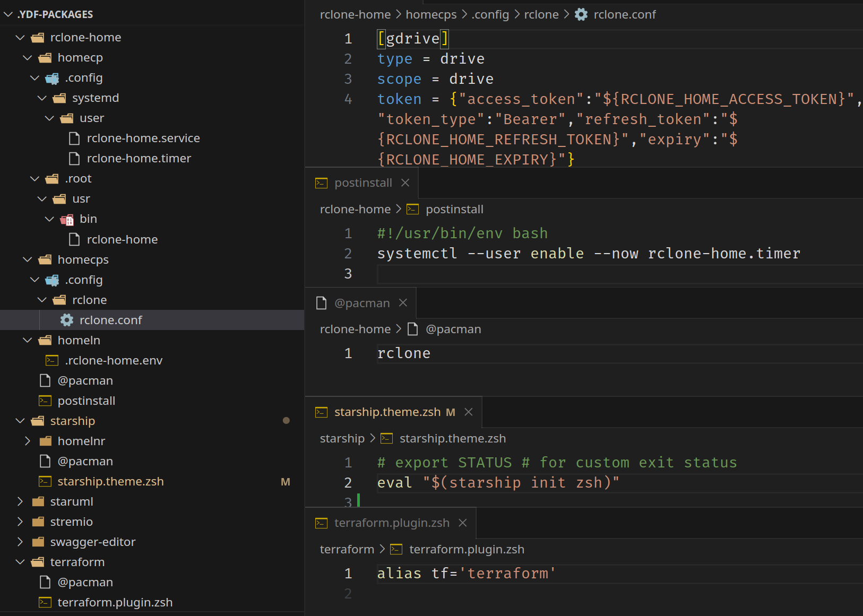Click the rclone-home.service file icon
This screenshot has height=616, width=863.
click(x=74, y=138)
